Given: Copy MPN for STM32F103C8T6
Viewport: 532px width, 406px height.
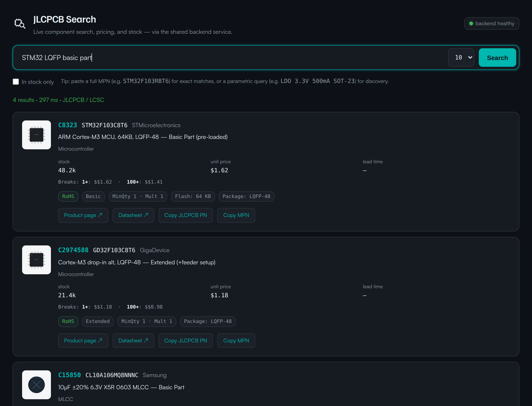Looking at the screenshot, I should pyautogui.click(x=236, y=215).
